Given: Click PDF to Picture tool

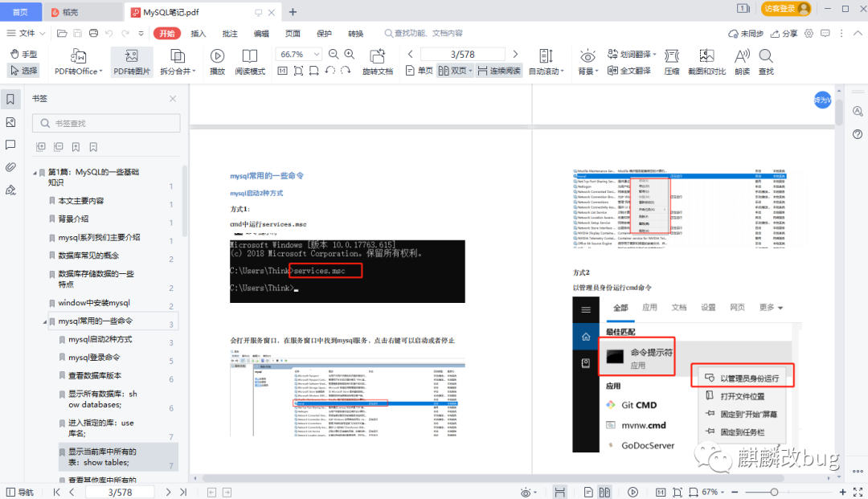Looking at the screenshot, I should tap(132, 61).
